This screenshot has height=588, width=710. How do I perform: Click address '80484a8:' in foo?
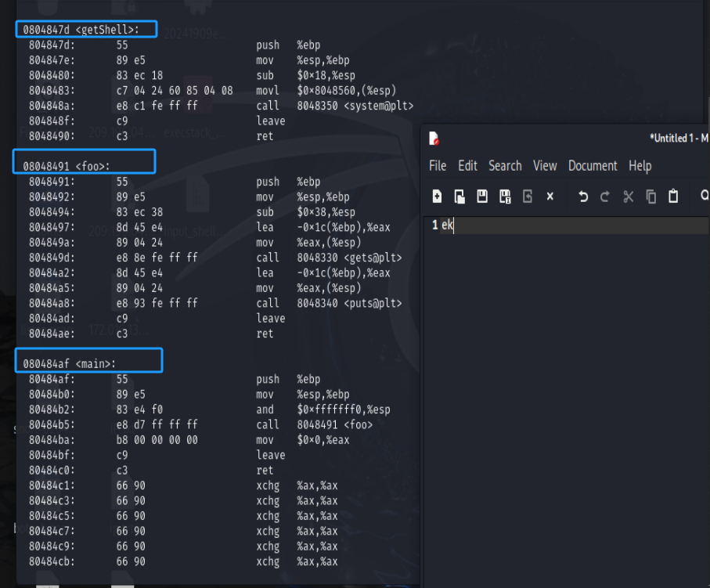click(52, 304)
